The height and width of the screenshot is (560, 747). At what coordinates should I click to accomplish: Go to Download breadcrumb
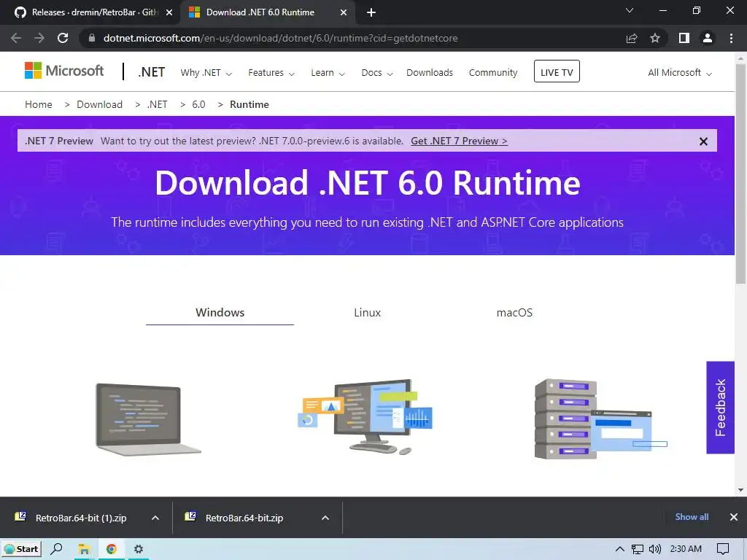(x=99, y=104)
